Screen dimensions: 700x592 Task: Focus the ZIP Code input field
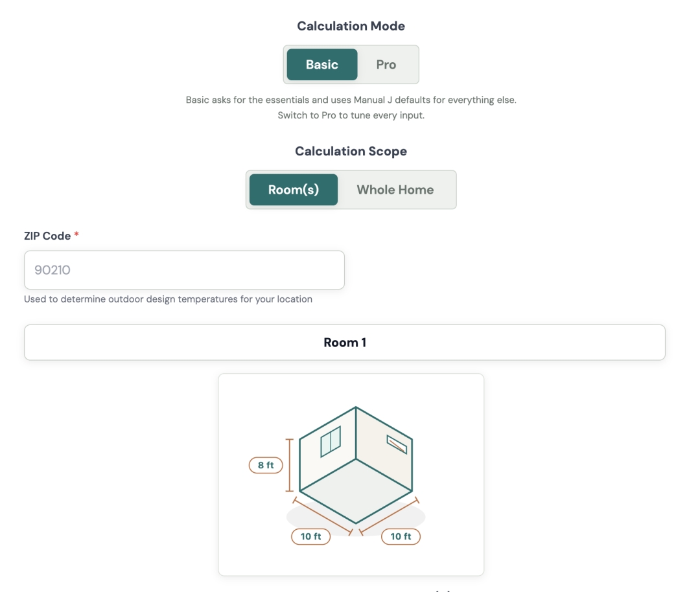tap(184, 270)
